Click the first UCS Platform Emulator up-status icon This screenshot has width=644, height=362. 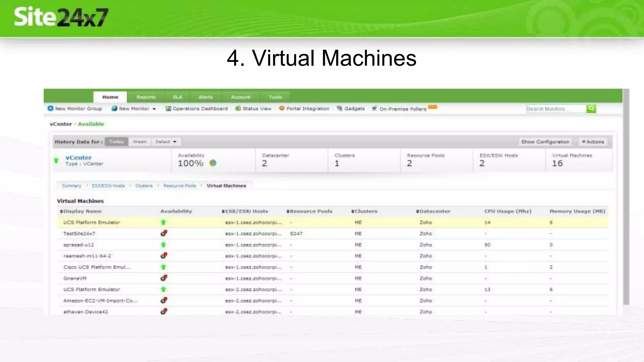(x=163, y=222)
